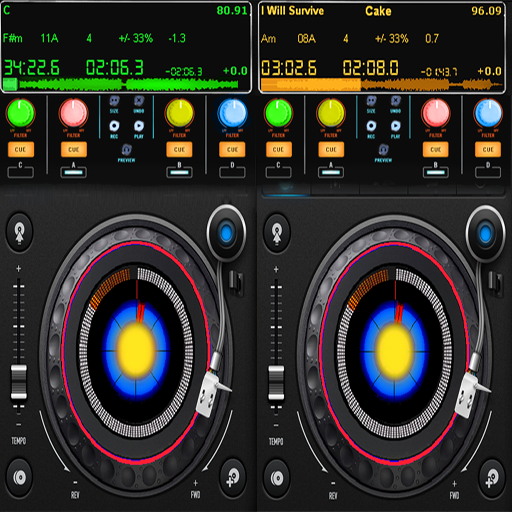Click CUE under blue knob on left panel
The height and width of the screenshot is (512, 512).
click(232, 150)
